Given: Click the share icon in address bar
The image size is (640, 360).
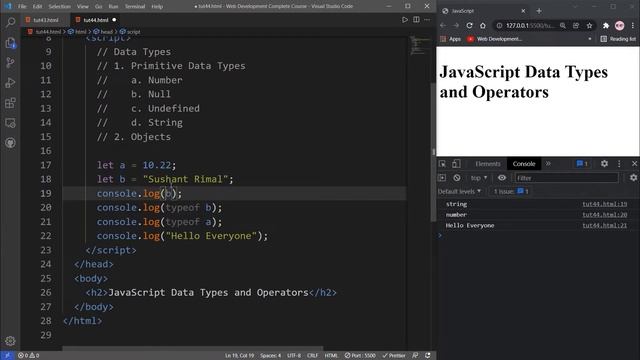Looking at the screenshot, I should pyautogui.click(x=576, y=25).
